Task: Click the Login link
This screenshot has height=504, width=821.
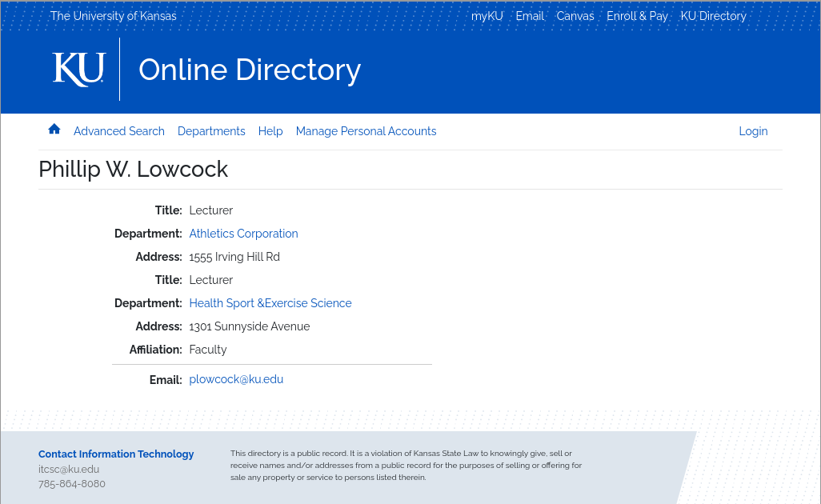Action: point(753,131)
